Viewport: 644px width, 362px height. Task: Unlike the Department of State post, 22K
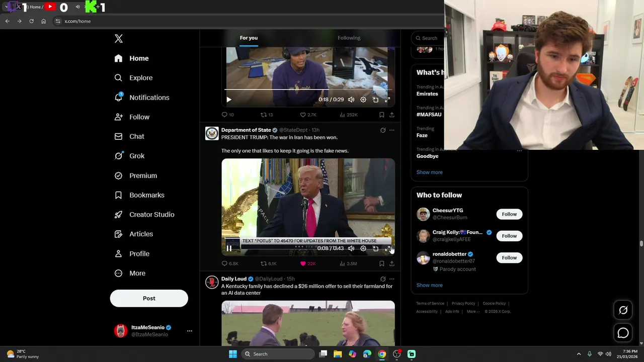(x=307, y=263)
